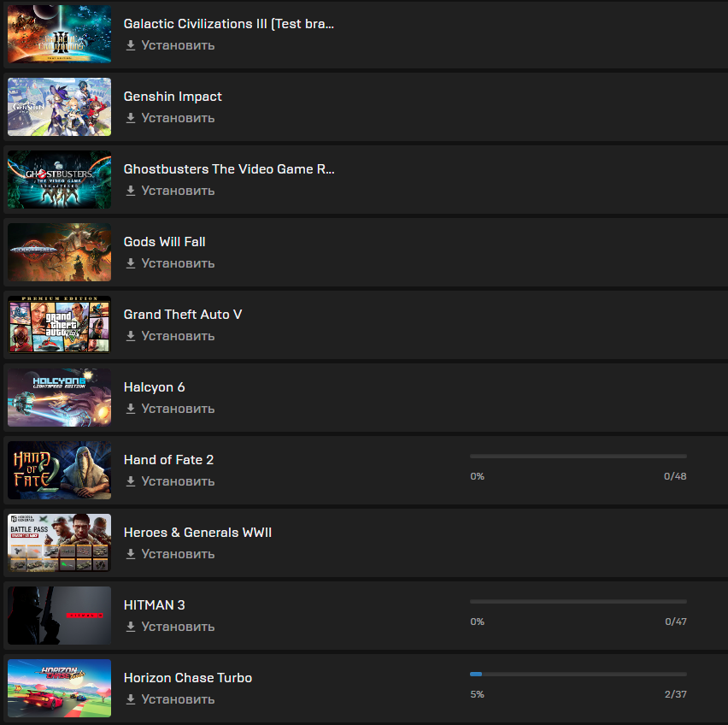Select the Ghostbusters cover thumbnail
Screen dimensions: 728x725
click(60, 180)
